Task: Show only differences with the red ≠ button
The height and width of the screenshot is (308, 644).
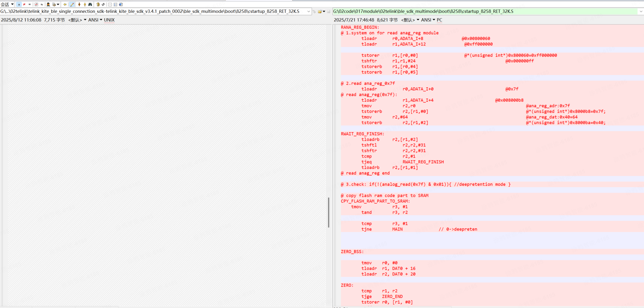Action: click(24, 5)
